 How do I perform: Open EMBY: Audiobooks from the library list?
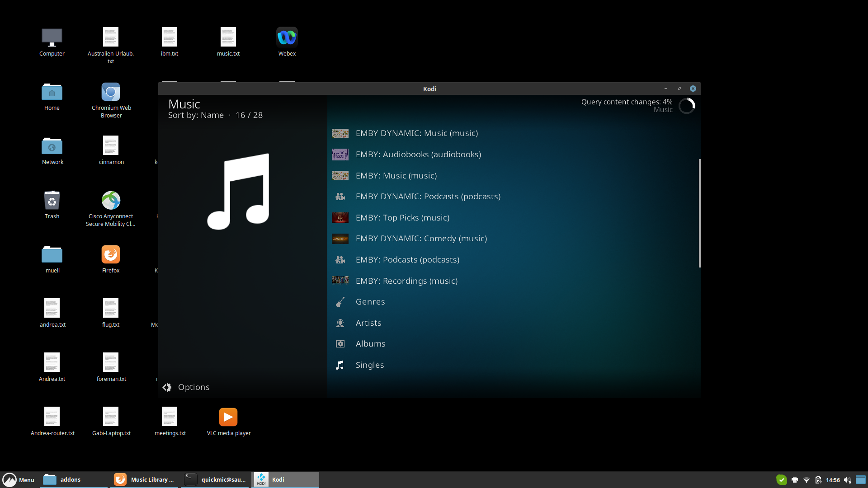point(418,154)
